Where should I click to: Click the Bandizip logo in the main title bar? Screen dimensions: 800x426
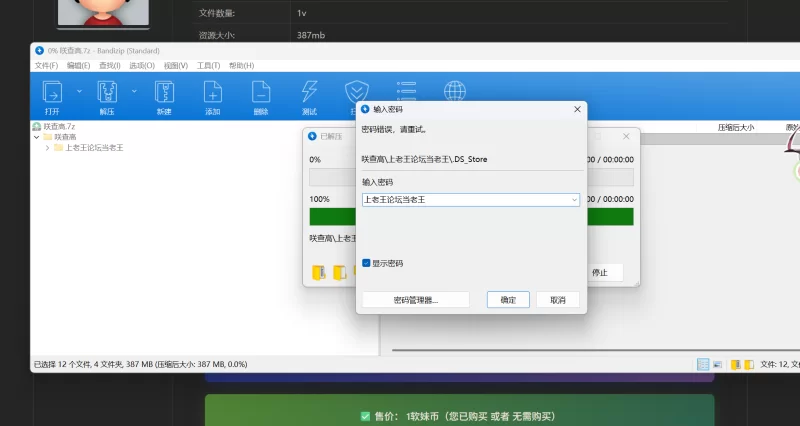click(40, 51)
